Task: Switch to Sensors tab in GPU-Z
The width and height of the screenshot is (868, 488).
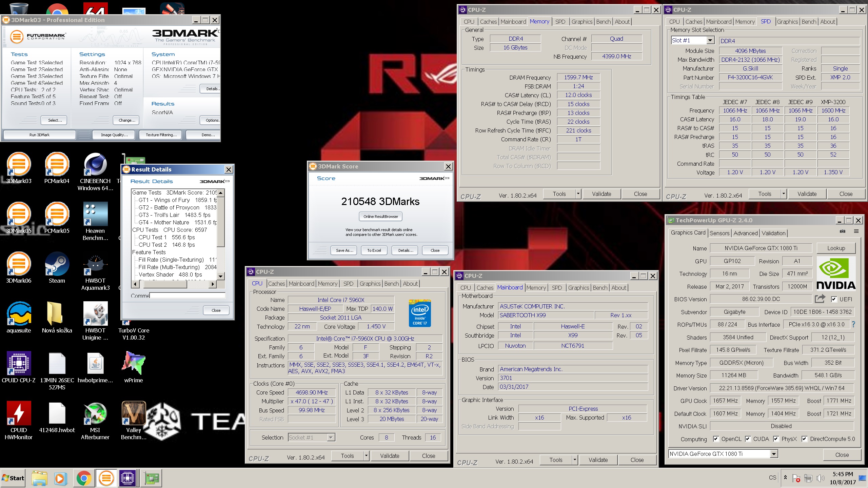Action: point(719,233)
